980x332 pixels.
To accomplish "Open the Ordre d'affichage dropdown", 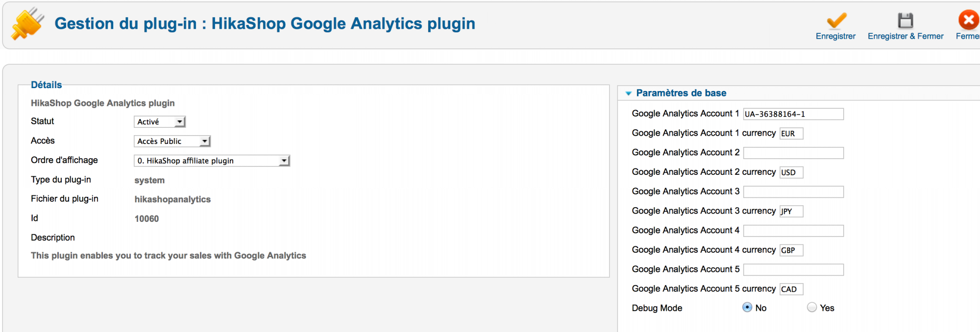I will pyautogui.click(x=212, y=161).
